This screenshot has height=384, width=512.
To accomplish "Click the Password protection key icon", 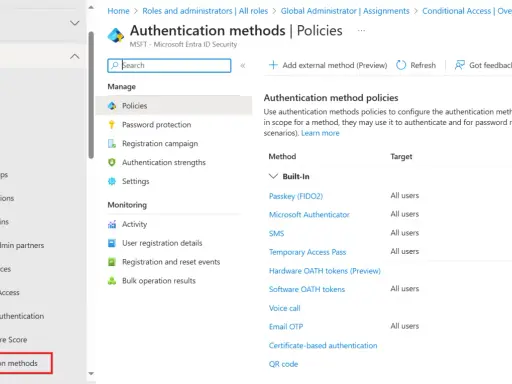I will click(x=112, y=125).
